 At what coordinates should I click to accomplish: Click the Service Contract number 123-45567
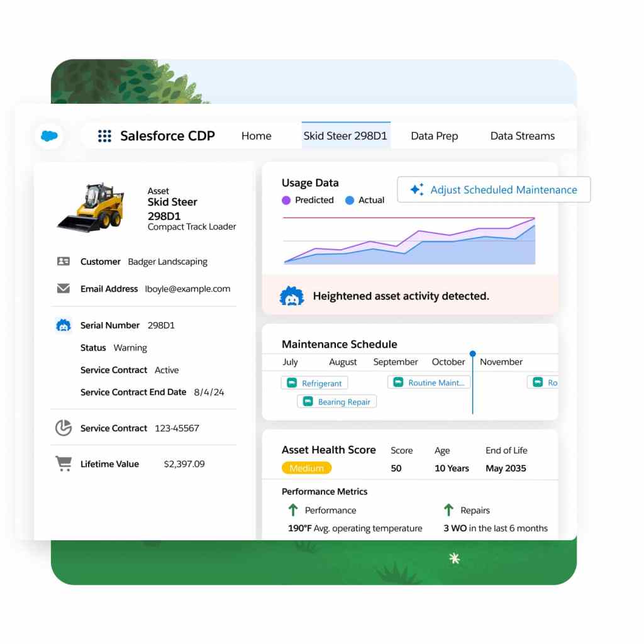(177, 428)
